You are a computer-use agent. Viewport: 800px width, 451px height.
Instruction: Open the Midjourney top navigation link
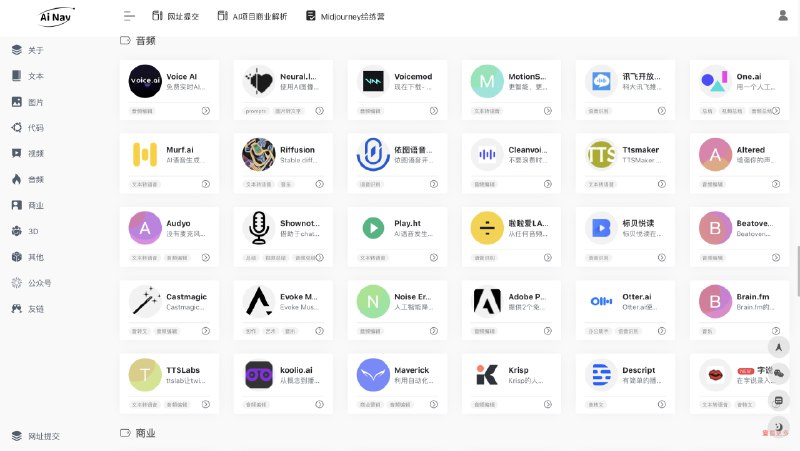click(x=345, y=16)
